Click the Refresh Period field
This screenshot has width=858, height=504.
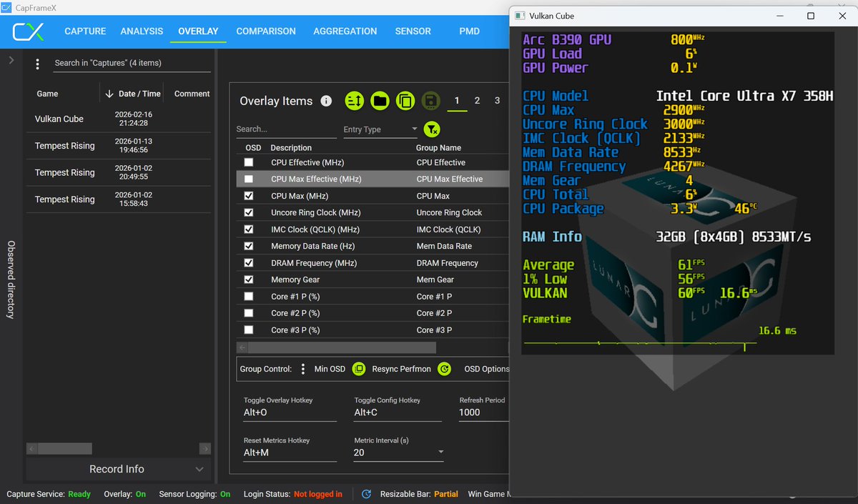[x=483, y=412]
